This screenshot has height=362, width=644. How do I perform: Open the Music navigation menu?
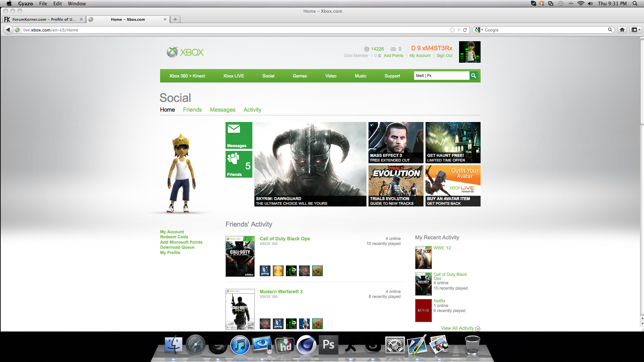[360, 76]
